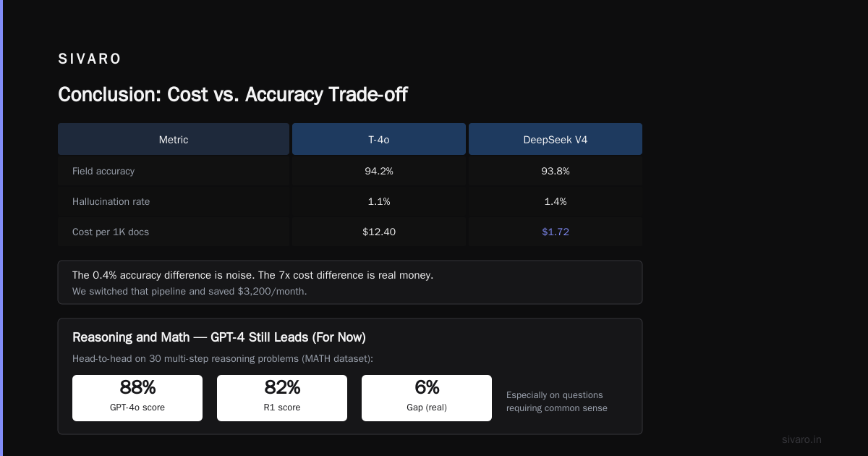Click the 93.8% accuracy cell
Screen dimensions: 868x456
pyautogui.click(x=556, y=172)
